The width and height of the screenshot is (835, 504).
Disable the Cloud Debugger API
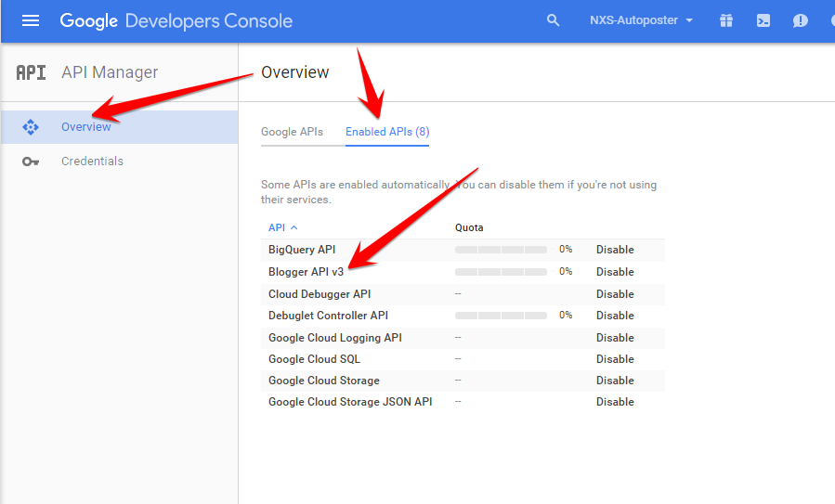615,294
